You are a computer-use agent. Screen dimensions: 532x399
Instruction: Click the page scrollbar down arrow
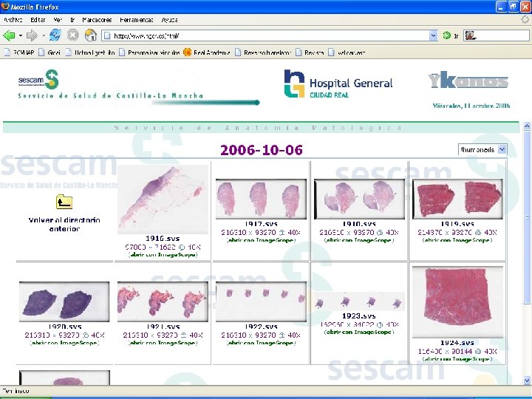tap(527, 381)
